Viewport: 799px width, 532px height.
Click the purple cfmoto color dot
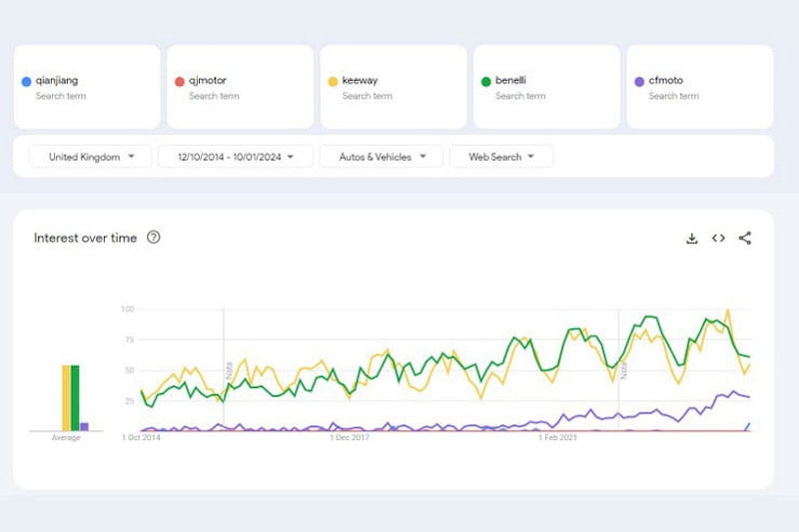pos(639,82)
